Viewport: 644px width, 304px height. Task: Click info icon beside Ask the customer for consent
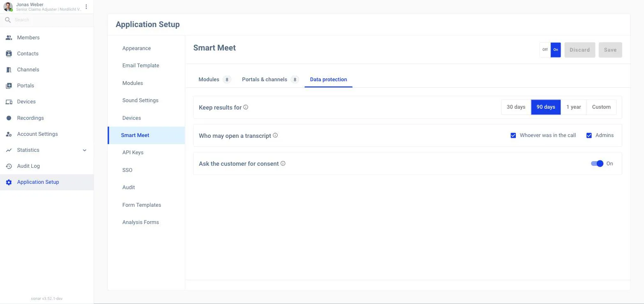pyautogui.click(x=283, y=163)
